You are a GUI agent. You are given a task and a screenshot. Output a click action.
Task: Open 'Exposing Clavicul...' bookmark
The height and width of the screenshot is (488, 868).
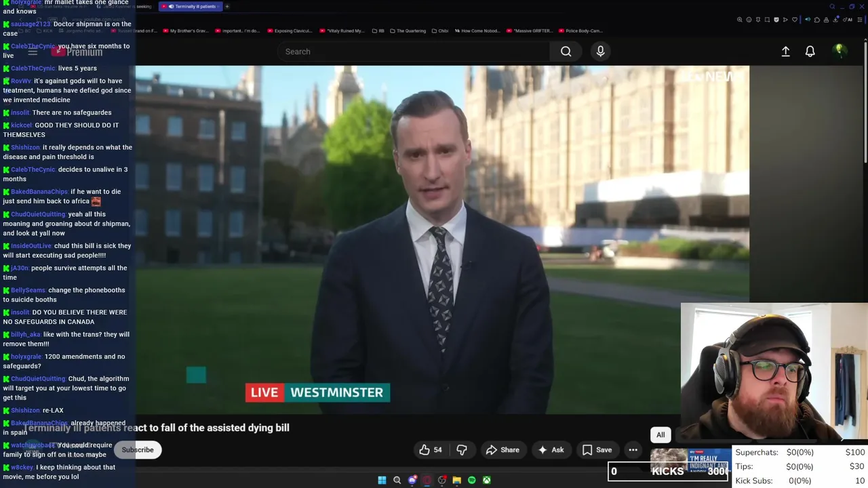(290, 30)
